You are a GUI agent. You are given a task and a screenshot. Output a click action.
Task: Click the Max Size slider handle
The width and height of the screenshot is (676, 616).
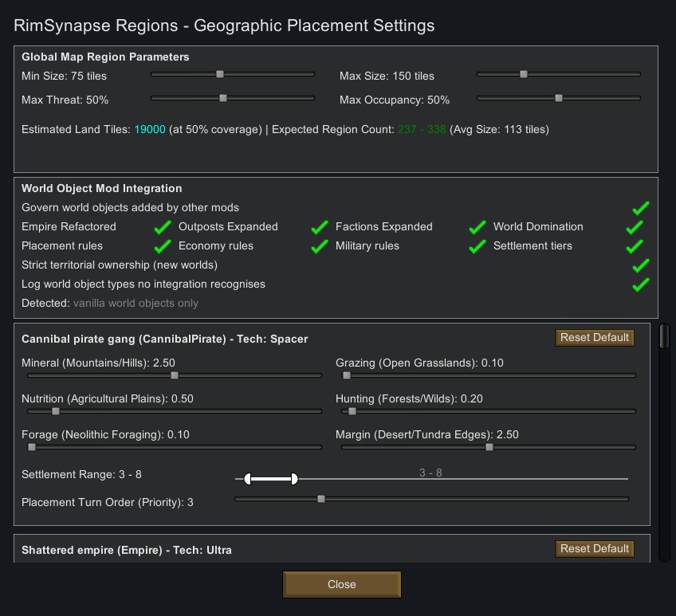[524, 74]
